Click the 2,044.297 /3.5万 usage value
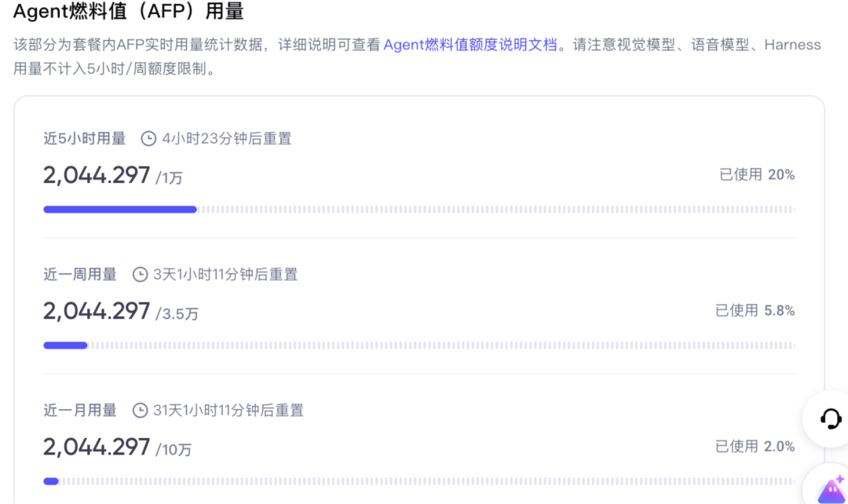 (x=121, y=312)
